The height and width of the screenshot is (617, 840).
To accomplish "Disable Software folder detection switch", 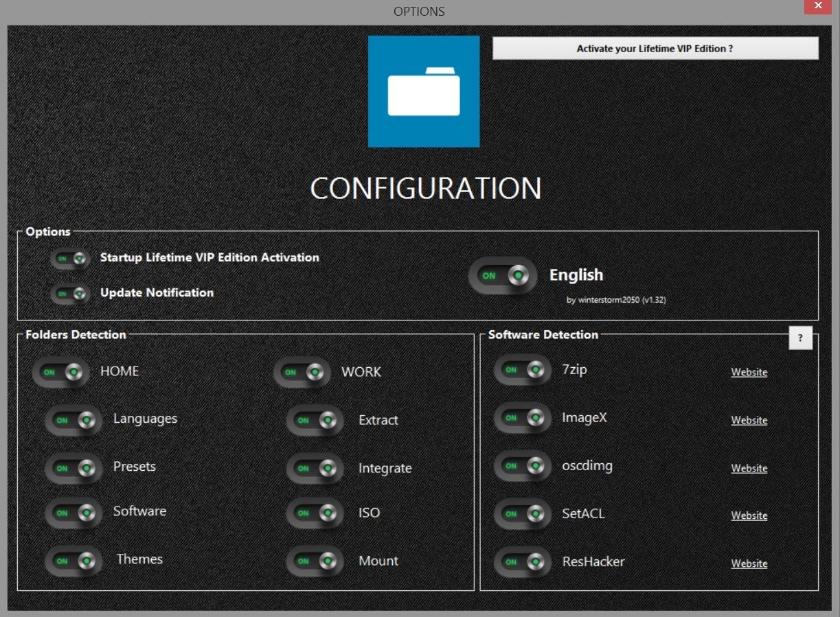I will pos(73,513).
